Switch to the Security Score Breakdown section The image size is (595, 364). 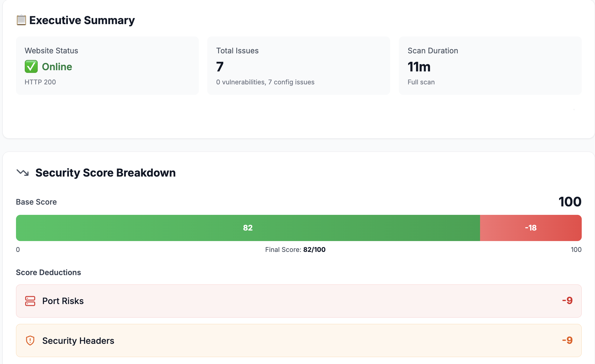point(105,173)
